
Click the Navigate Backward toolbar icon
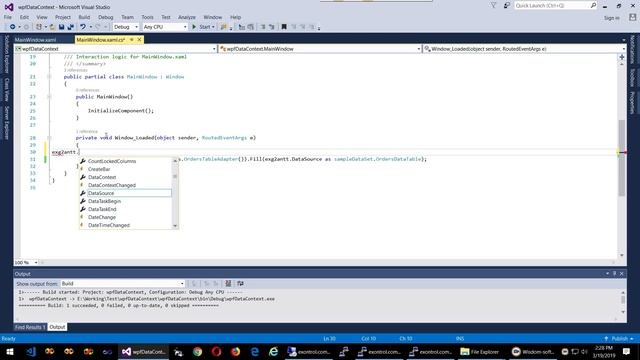pyautogui.click(x=12, y=27)
